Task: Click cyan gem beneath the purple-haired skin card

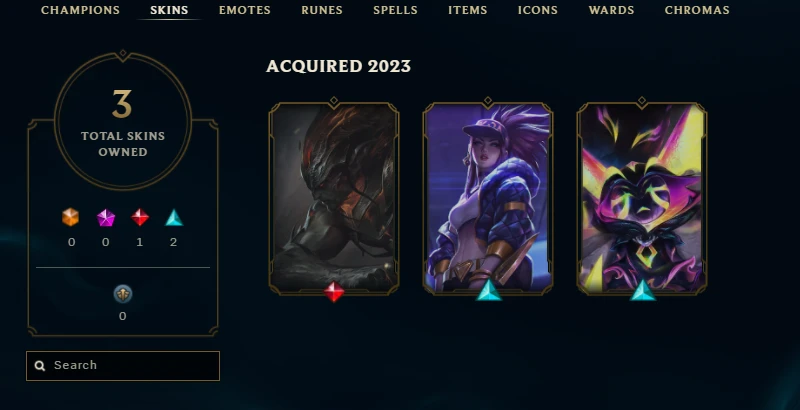Action: point(489,291)
